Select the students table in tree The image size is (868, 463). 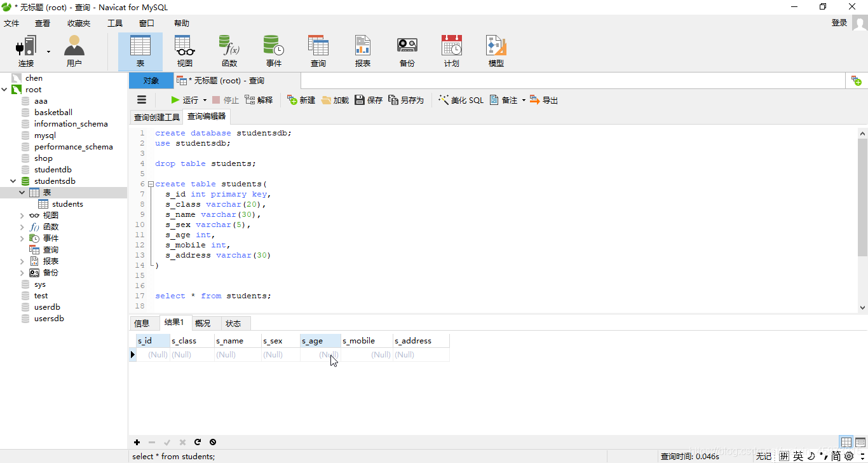[x=67, y=204]
